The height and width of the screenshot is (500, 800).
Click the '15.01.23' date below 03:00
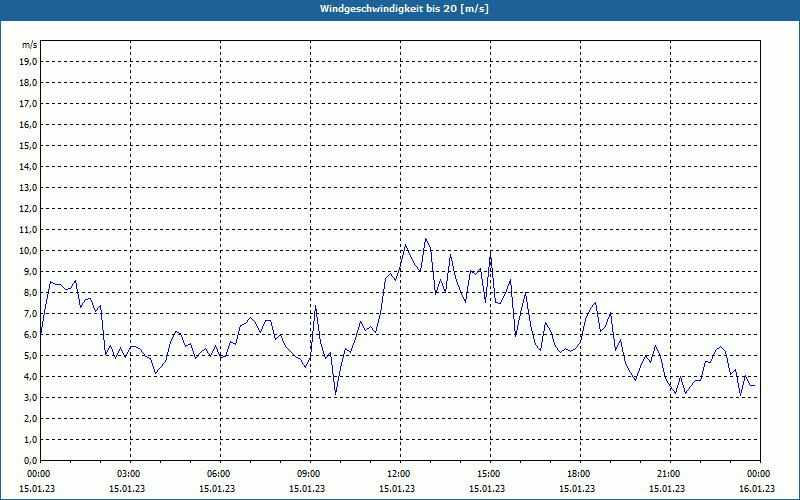click(127, 489)
